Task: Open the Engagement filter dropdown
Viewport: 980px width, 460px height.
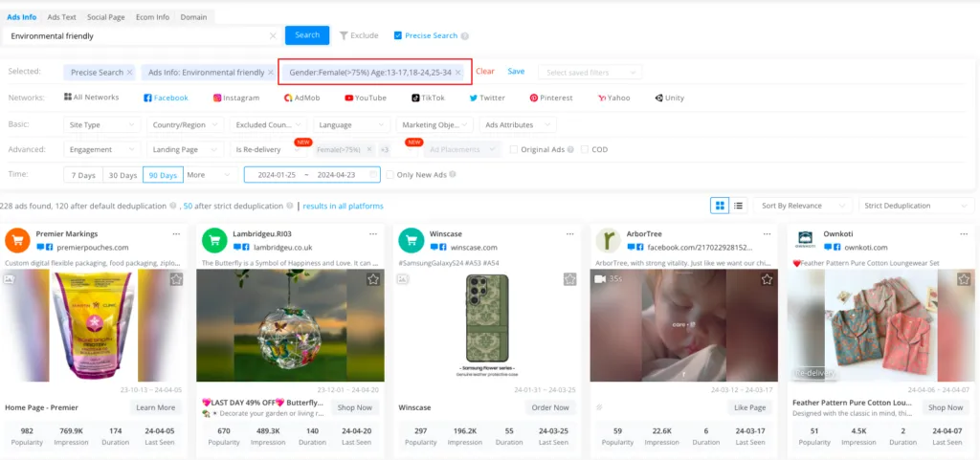Action: tap(102, 149)
